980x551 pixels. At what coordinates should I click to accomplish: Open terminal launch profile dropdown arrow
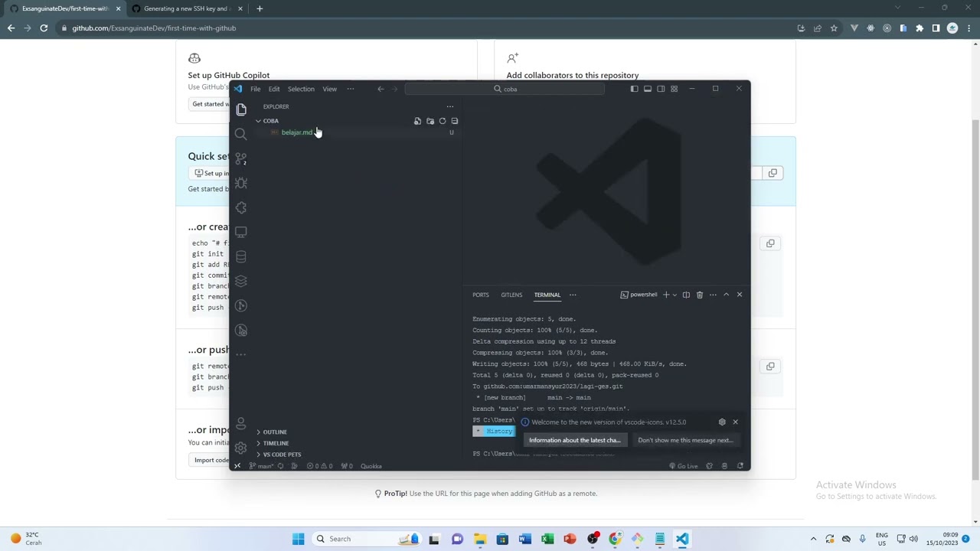(x=675, y=295)
